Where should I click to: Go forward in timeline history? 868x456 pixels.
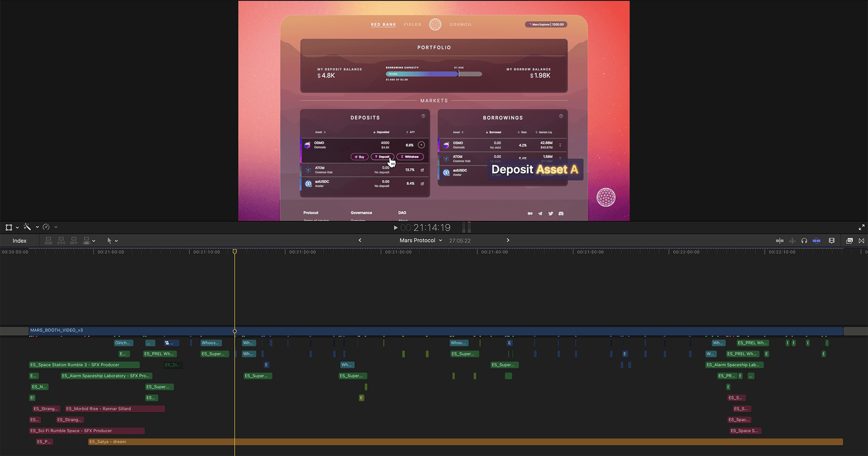pos(508,240)
